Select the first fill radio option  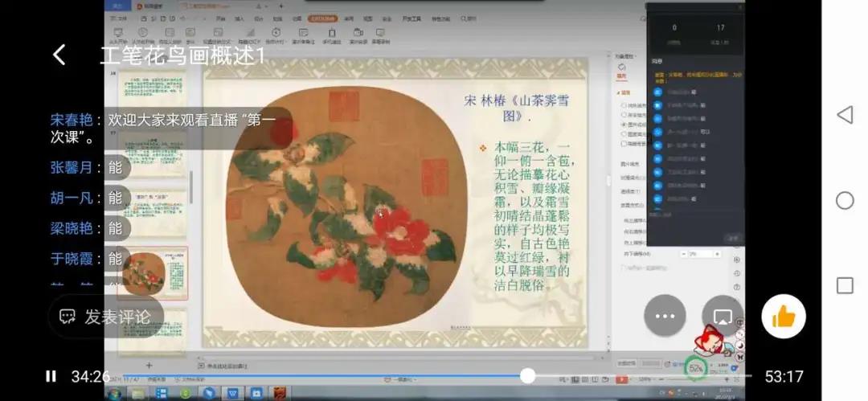pos(624,104)
